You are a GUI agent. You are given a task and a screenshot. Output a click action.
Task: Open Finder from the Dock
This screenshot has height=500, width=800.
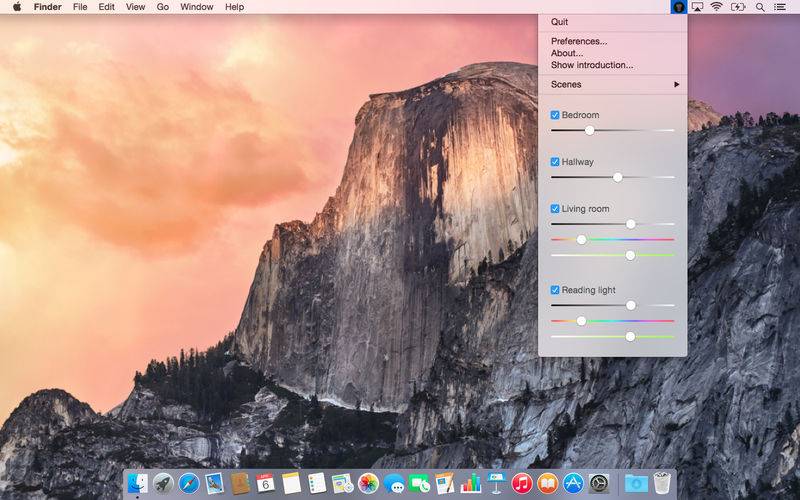[137, 483]
